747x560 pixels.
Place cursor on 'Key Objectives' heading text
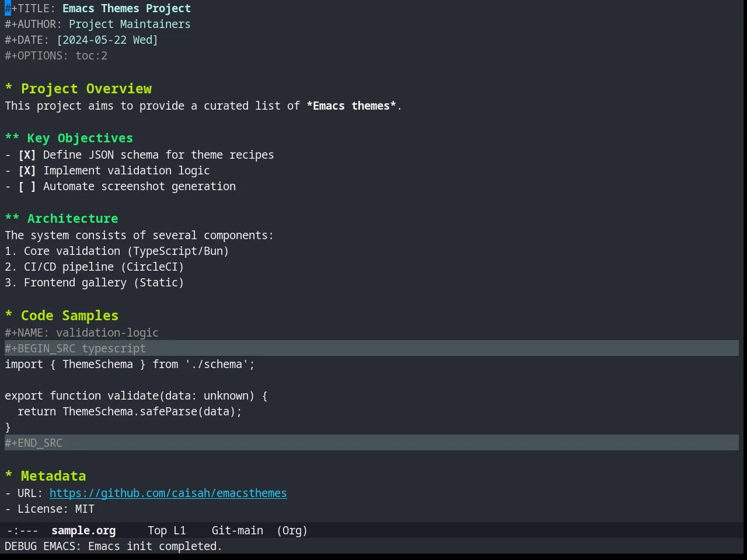point(80,138)
